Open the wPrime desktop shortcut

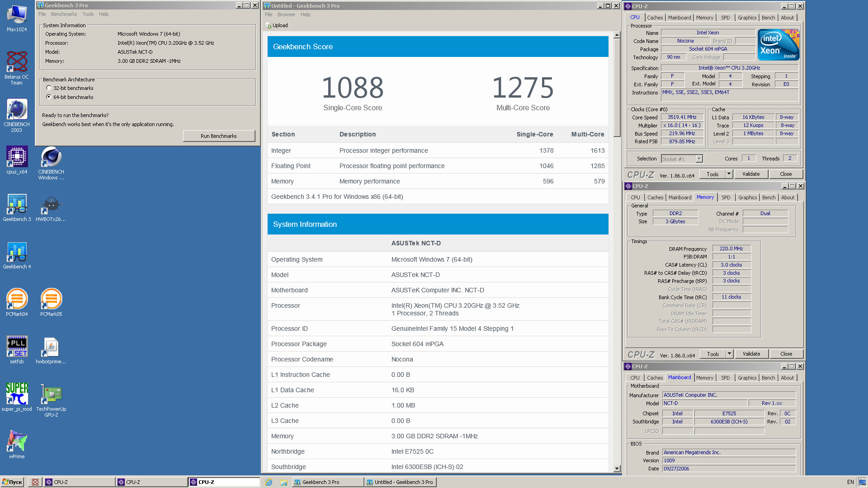17,444
